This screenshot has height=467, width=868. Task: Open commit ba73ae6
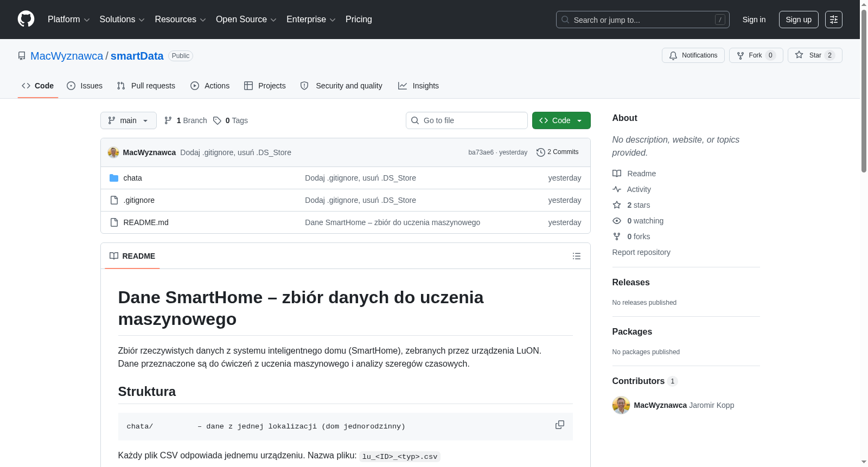tap(481, 152)
